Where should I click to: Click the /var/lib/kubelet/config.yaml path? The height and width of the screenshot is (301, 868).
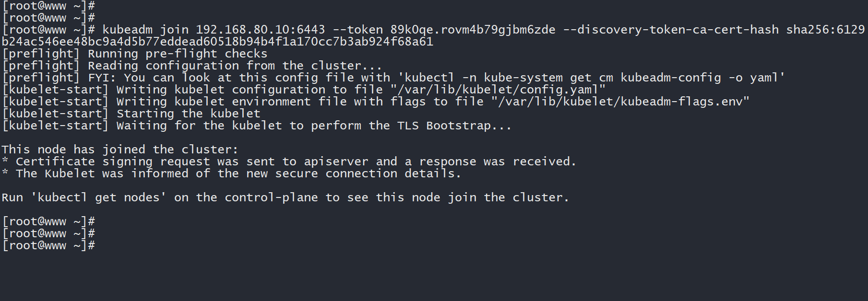pyautogui.click(x=498, y=90)
